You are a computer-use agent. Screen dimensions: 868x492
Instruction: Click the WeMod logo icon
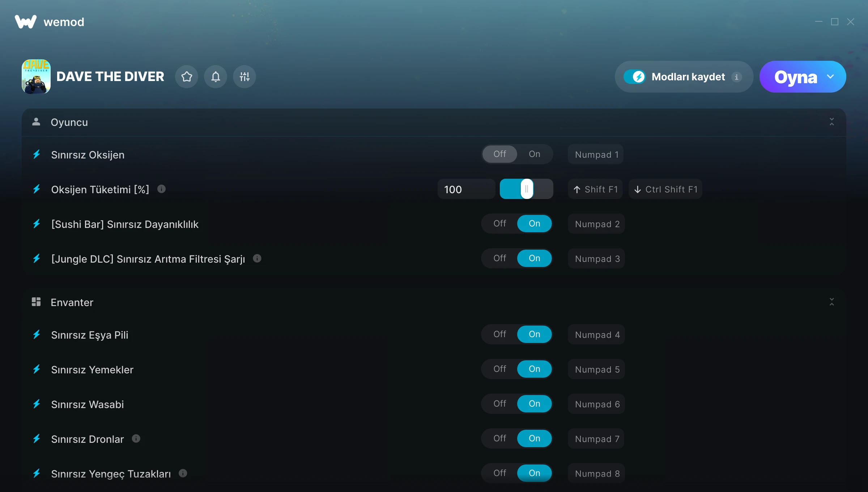click(26, 22)
